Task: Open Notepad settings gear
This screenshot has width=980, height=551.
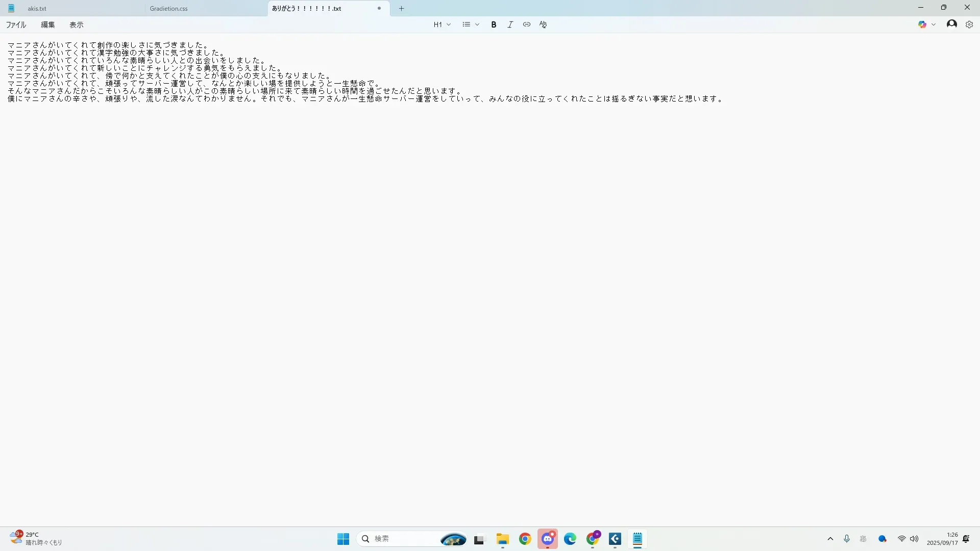Action: coord(969,24)
